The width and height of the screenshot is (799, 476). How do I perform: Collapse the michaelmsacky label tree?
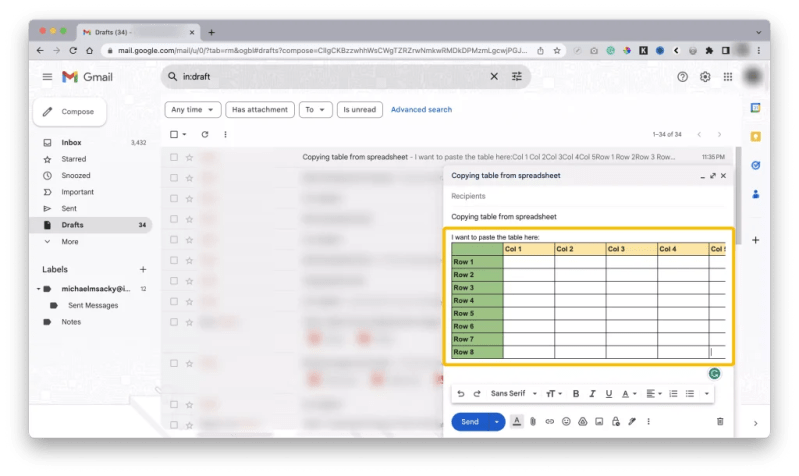pyautogui.click(x=38, y=289)
